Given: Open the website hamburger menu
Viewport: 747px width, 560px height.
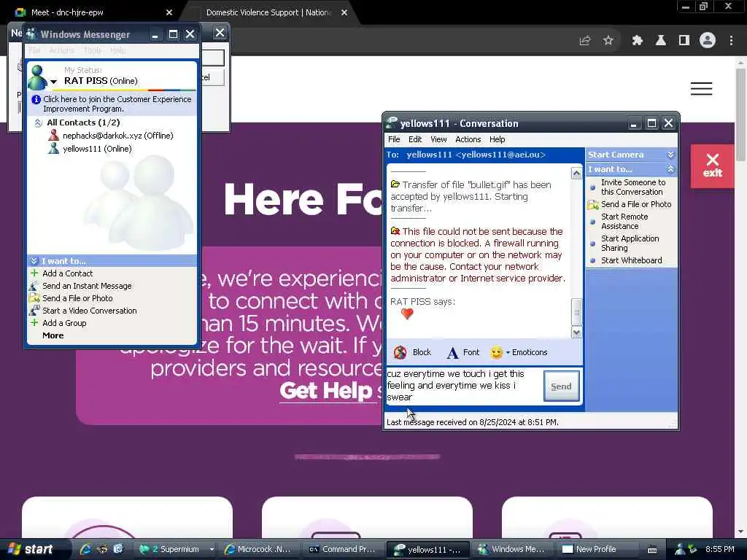Looking at the screenshot, I should click(x=701, y=88).
